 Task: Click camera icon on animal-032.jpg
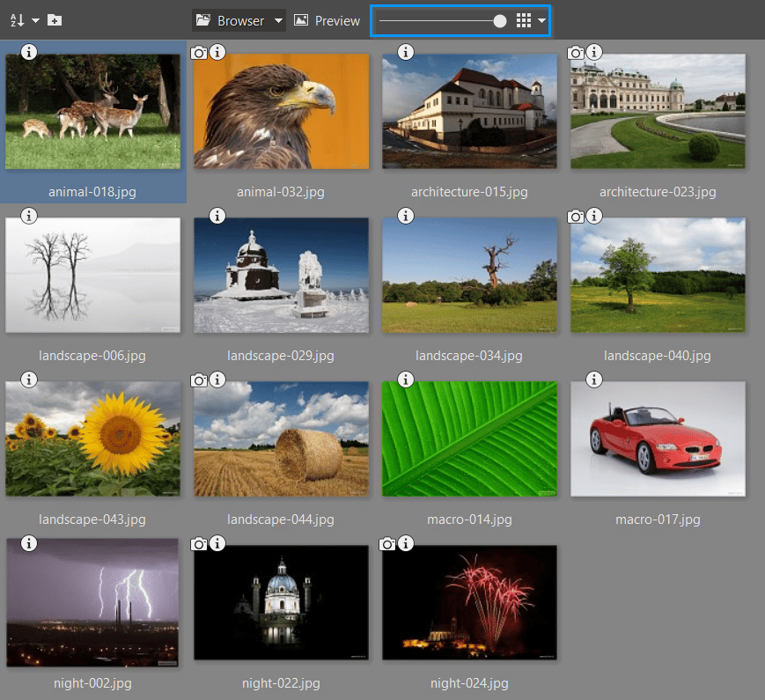tap(199, 52)
